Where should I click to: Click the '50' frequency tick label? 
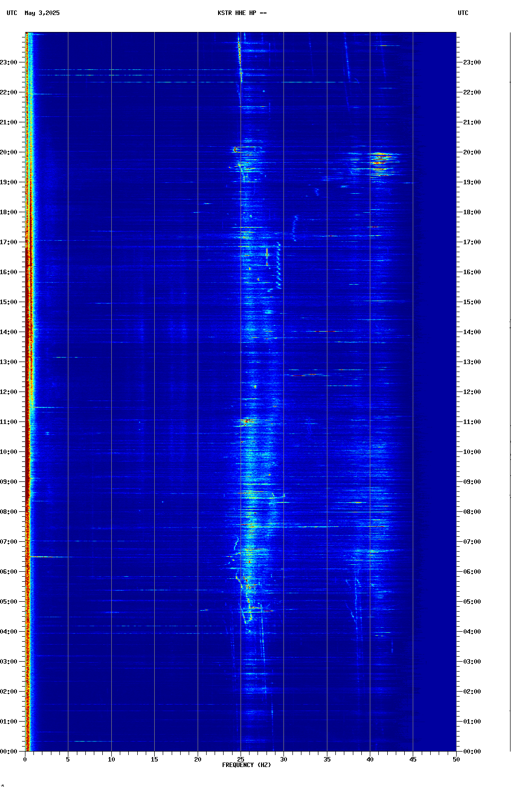456,760
